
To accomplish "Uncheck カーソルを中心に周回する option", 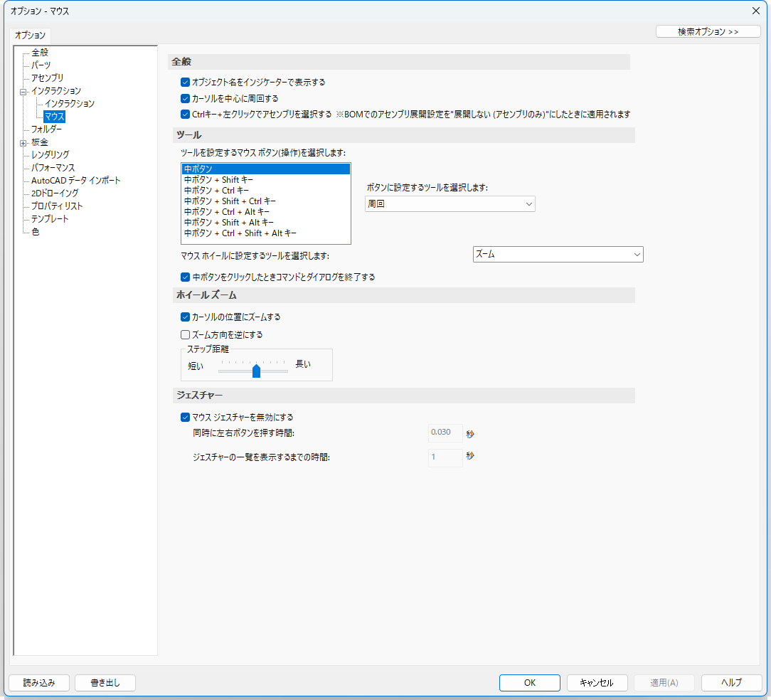I will click(x=185, y=98).
